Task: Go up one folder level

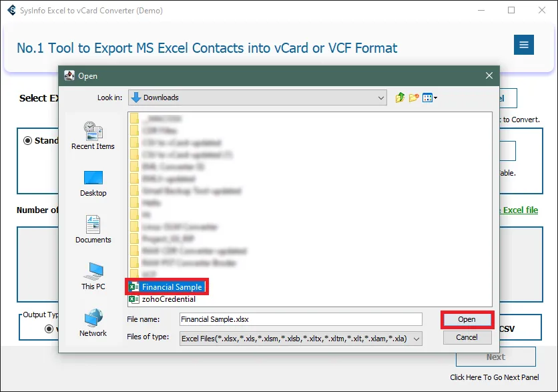Action: click(x=400, y=97)
